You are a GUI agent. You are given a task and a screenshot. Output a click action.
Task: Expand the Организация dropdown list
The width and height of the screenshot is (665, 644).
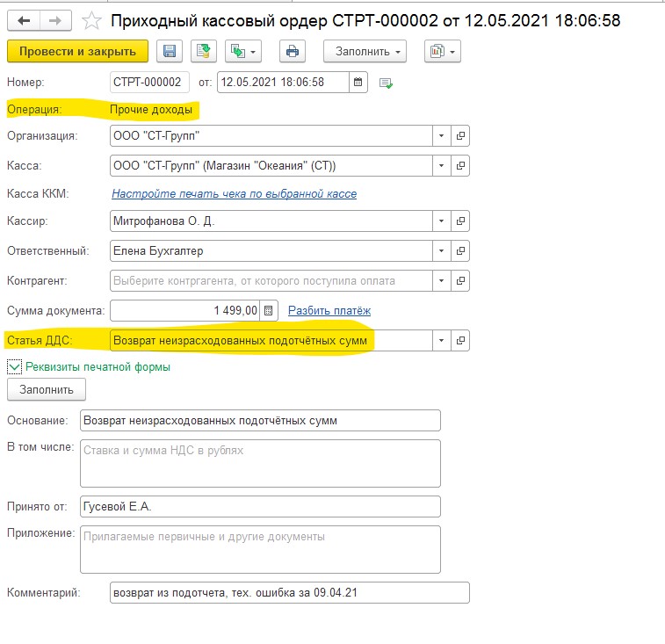click(440, 136)
